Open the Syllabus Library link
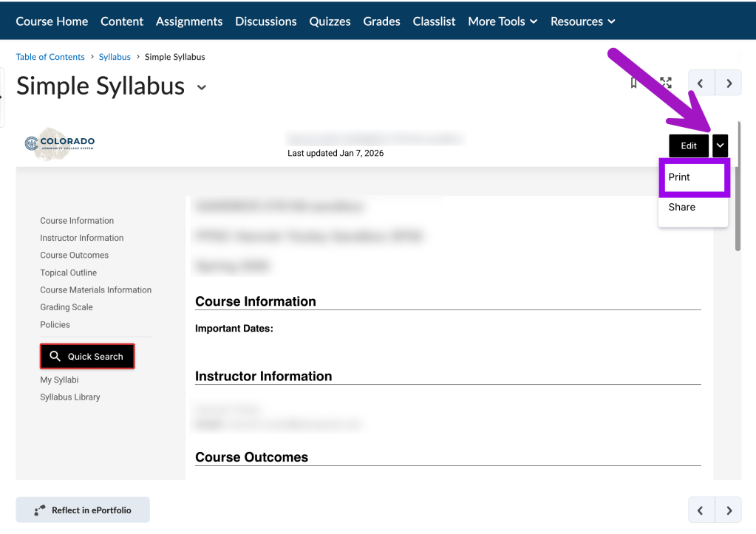This screenshot has width=756, height=534. 69,397
